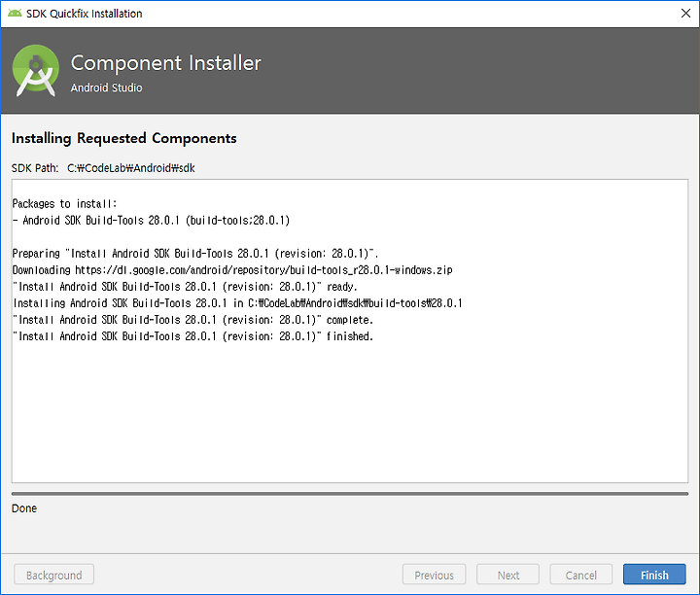Image resolution: width=700 pixels, height=595 pixels.
Task: Click the 'Component Installer' title
Action: pyautogui.click(x=166, y=63)
